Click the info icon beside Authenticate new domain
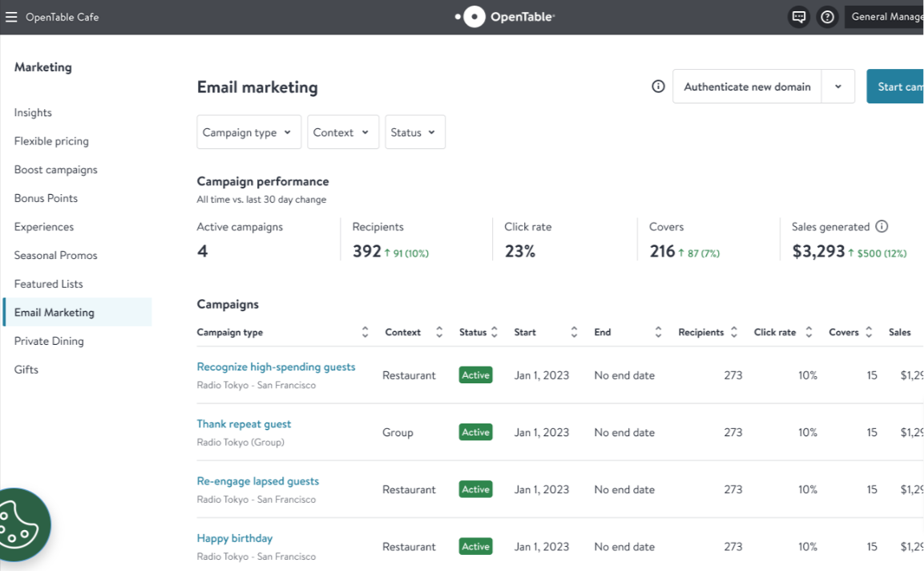The height and width of the screenshot is (571, 924). point(658,87)
